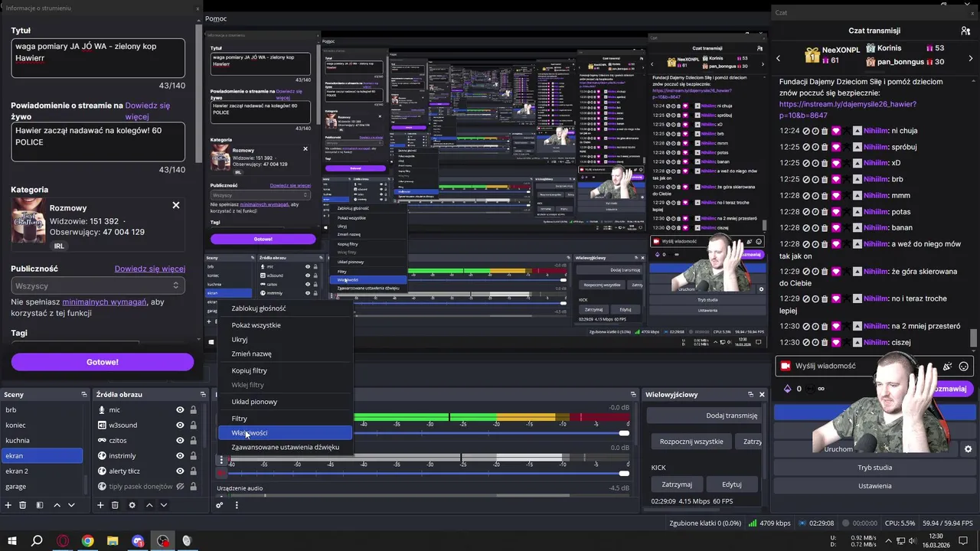The height and width of the screenshot is (551, 980).
Task: Click Edytuj for KICK output
Action: pos(732,484)
